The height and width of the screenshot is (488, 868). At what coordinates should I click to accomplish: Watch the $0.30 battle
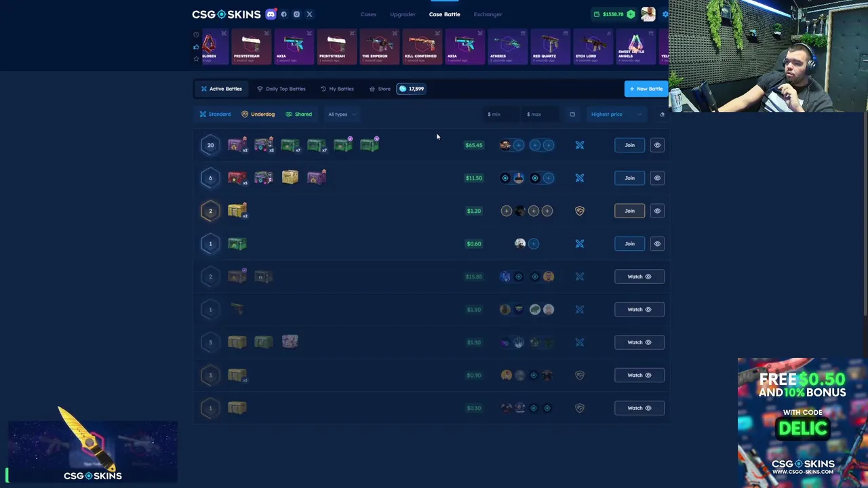tap(639, 408)
